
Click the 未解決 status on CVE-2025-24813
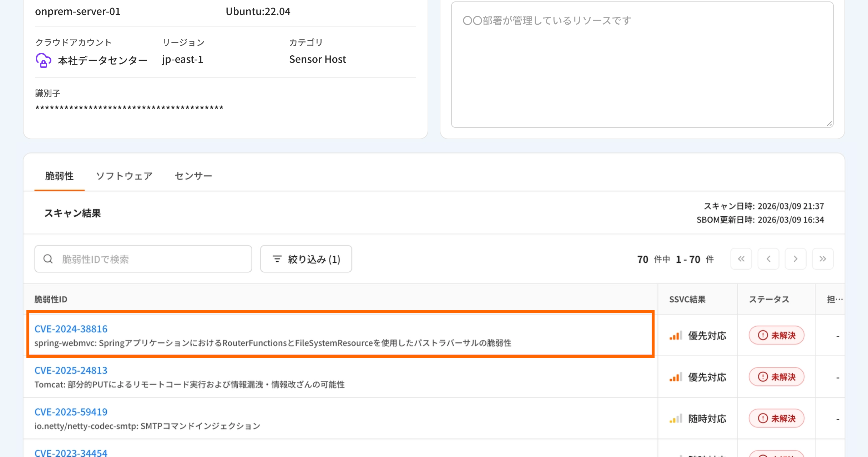click(x=776, y=377)
